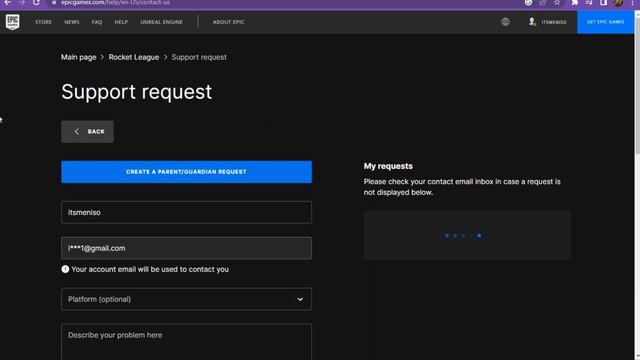Screen dimensions: 640x360
Task: Open the Epic Games logo home link
Action: click(x=13, y=22)
